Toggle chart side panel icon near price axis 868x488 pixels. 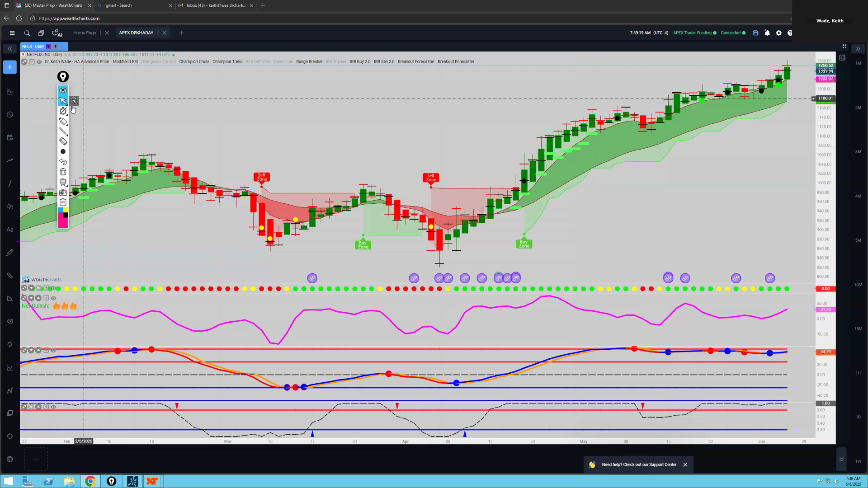pyautogui.click(x=842, y=58)
